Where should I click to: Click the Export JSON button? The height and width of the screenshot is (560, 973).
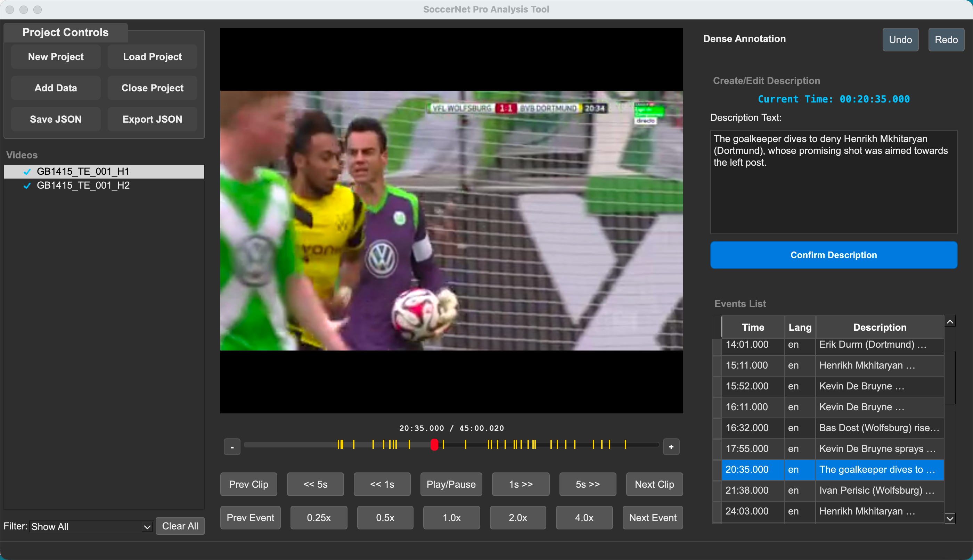(152, 119)
